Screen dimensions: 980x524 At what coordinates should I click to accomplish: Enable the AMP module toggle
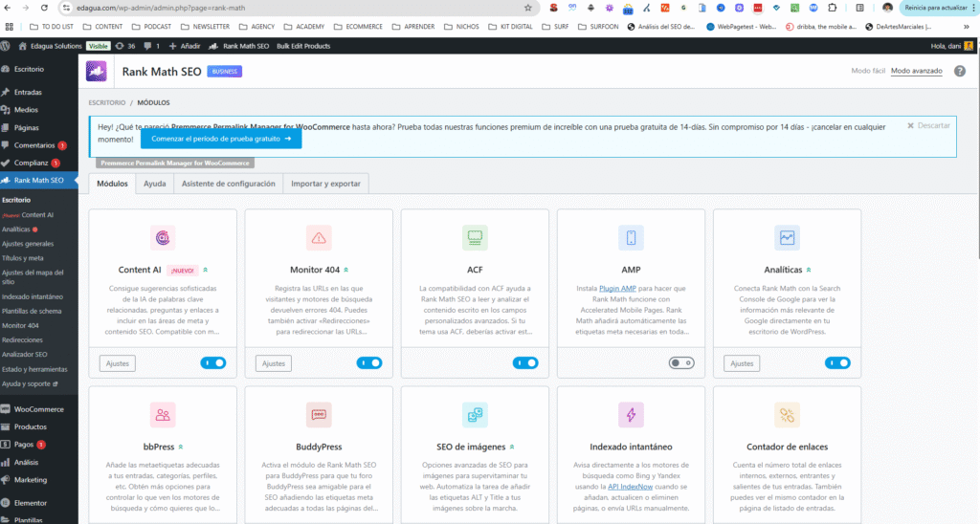point(680,363)
